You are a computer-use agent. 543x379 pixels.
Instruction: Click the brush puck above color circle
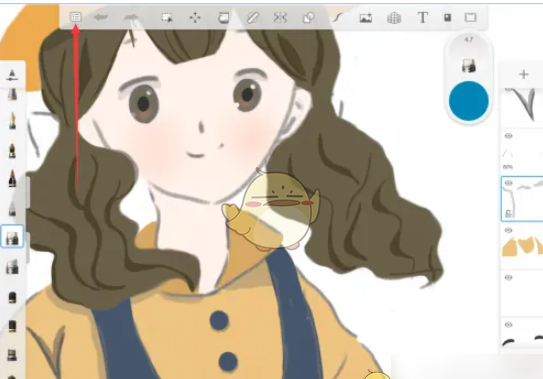(469, 65)
